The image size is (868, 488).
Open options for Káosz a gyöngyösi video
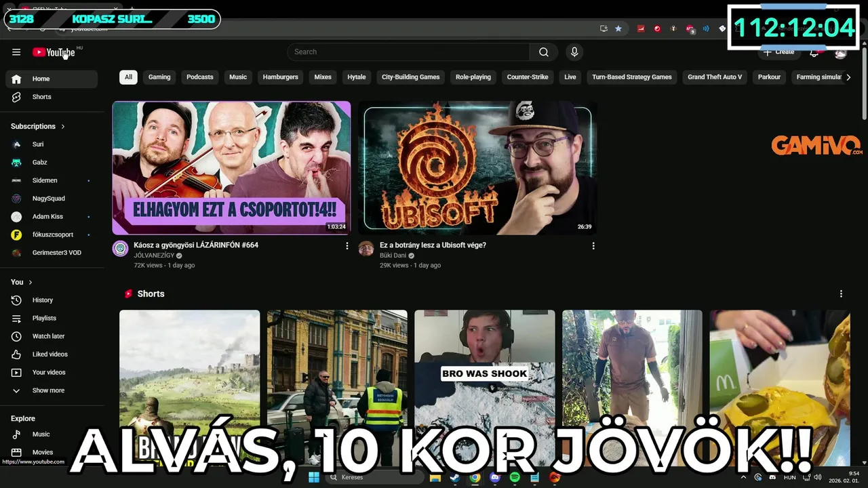[347, 246]
